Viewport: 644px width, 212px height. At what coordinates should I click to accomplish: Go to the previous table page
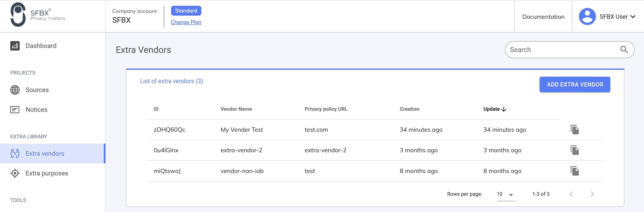click(571, 194)
